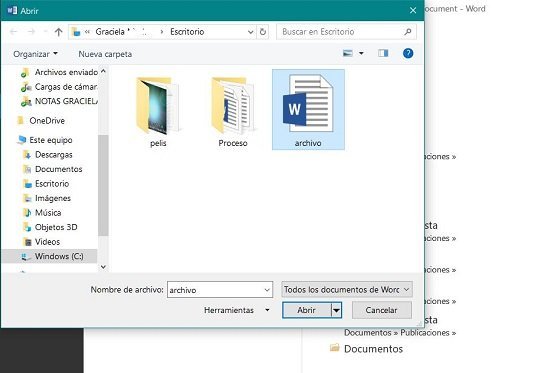Click Nueva carpeta in the toolbar
The image size is (550, 373).
click(x=105, y=54)
